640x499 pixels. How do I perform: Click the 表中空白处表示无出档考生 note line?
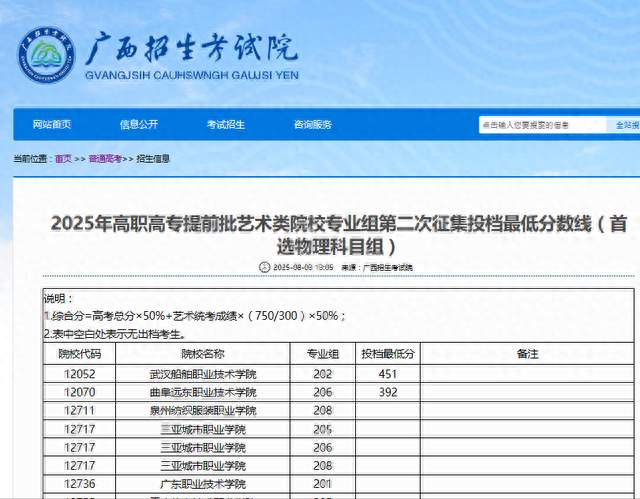pos(115,334)
